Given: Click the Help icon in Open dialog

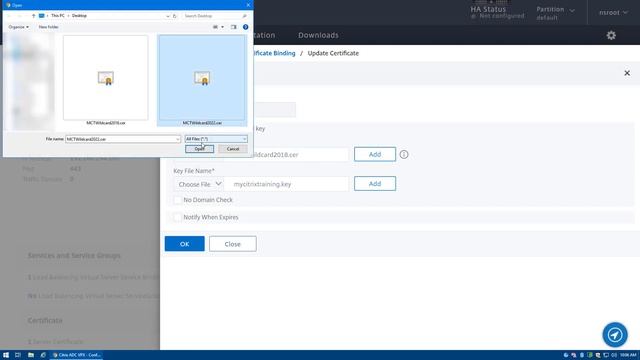Looking at the screenshot, I should pyautogui.click(x=245, y=27).
